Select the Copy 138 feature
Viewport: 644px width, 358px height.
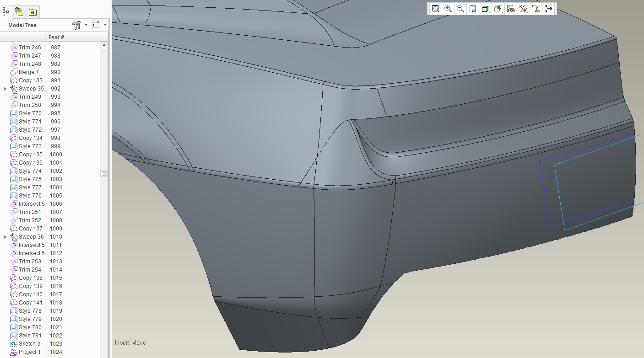click(30, 278)
